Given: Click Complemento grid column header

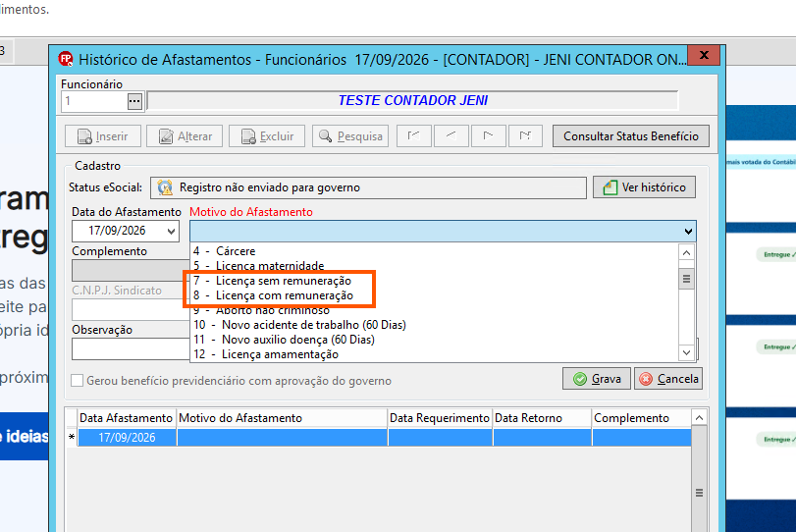Looking at the screenshot, I should tap(642, 418).
